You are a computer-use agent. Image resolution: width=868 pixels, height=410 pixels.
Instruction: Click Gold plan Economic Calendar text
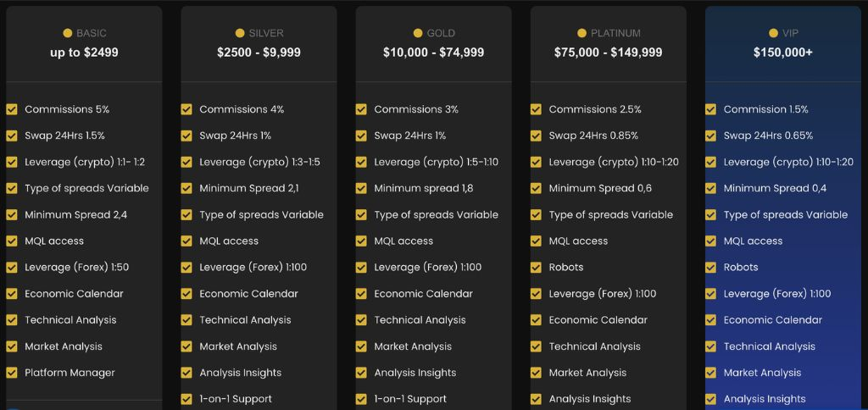tap(423, 293)
